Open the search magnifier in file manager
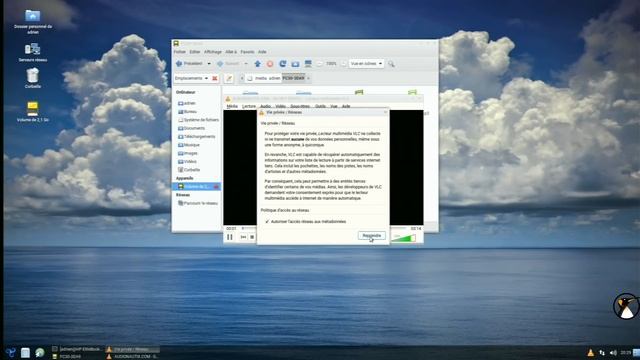This screenshot has width=640, height=360. (391, 64)
